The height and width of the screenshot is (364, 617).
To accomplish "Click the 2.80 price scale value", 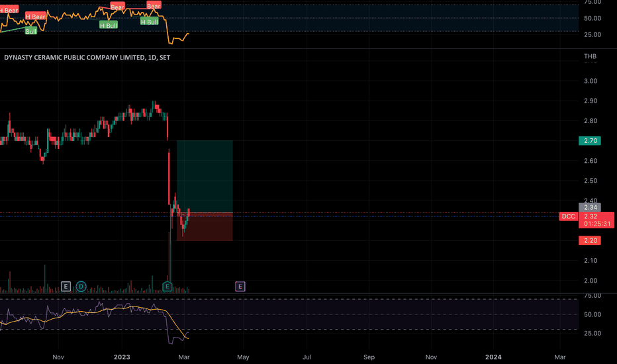I will pos(591,121).
